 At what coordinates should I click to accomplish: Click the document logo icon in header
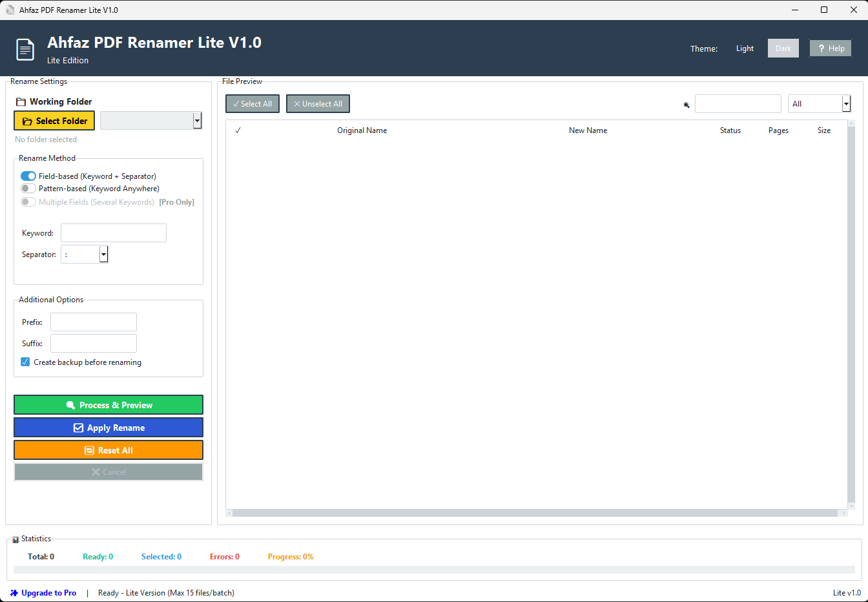pyautogui.click(x=25, y=50)
